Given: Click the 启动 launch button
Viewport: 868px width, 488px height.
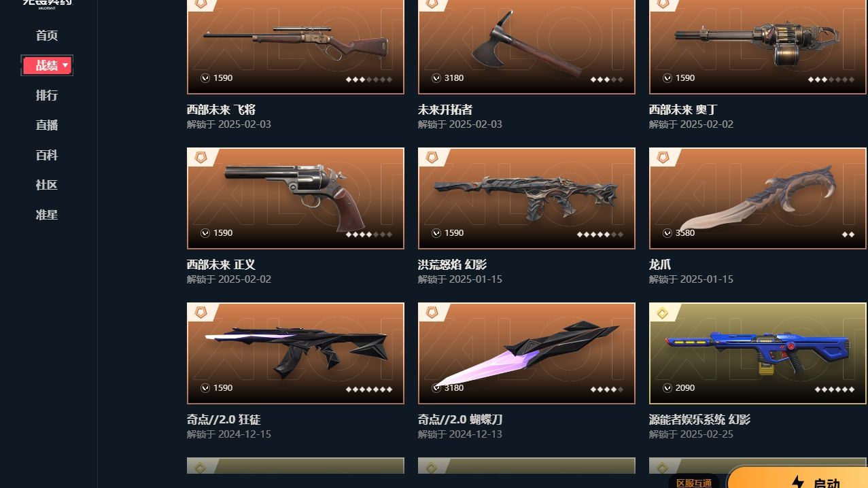Looking at the screenshot, I should click(x=798, y=477).
